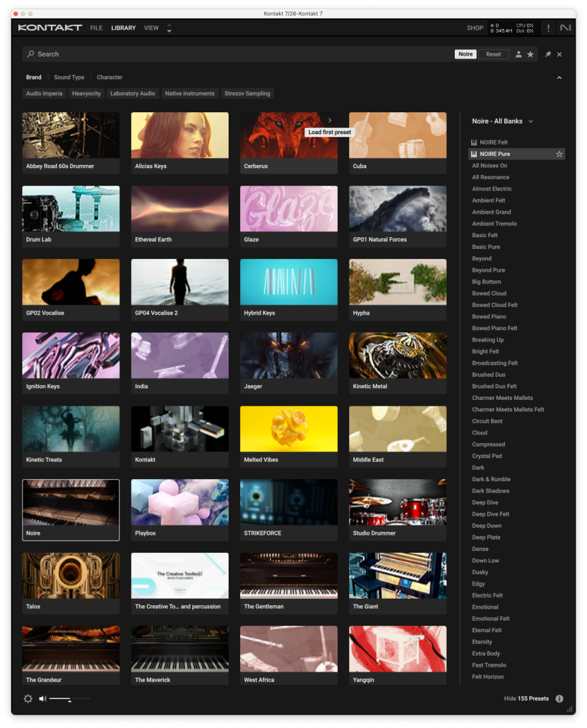This screenshot has height=728, width=587.
Task: Favorite the NOIRE Pure preset star
Action: pyautogui.click(x=559, y=154)
